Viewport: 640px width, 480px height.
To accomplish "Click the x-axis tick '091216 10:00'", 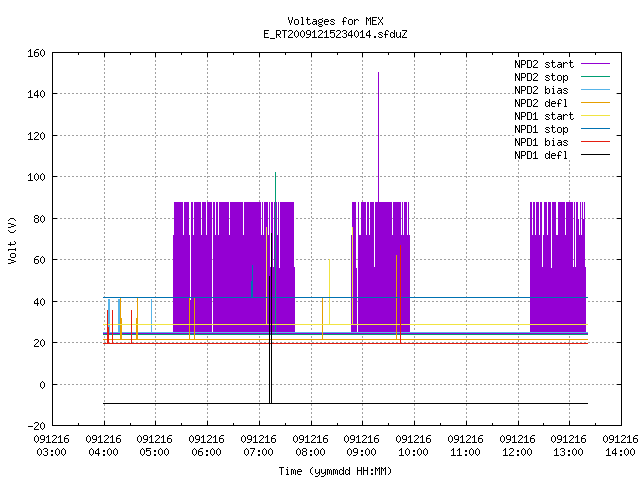I will (x=414, y=446).
